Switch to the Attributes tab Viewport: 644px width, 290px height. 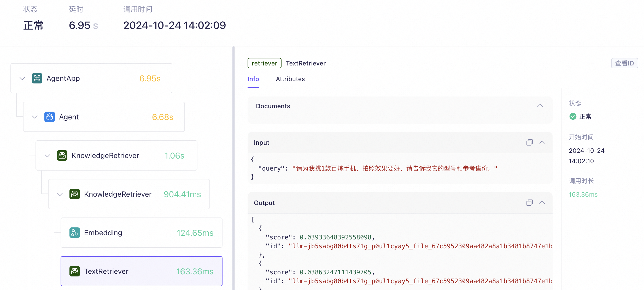290,79
